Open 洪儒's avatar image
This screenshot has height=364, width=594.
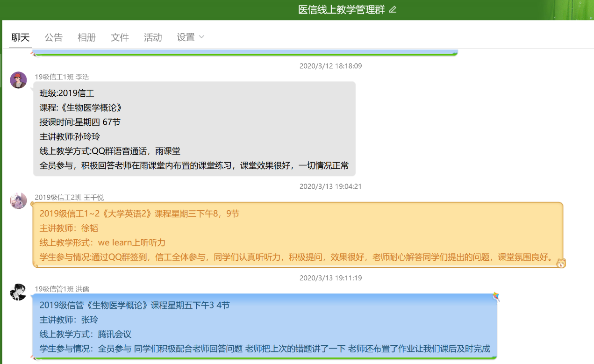(x=18, y=292)
